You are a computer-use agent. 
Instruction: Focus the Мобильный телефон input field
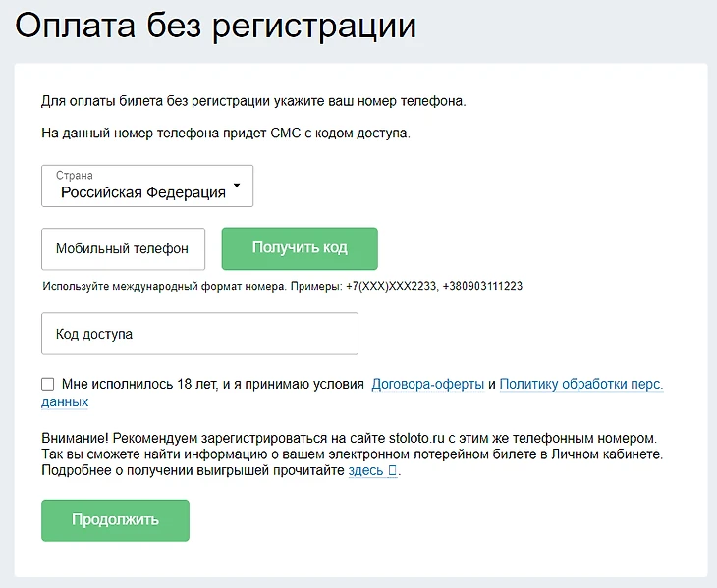[x=123, y=249]
